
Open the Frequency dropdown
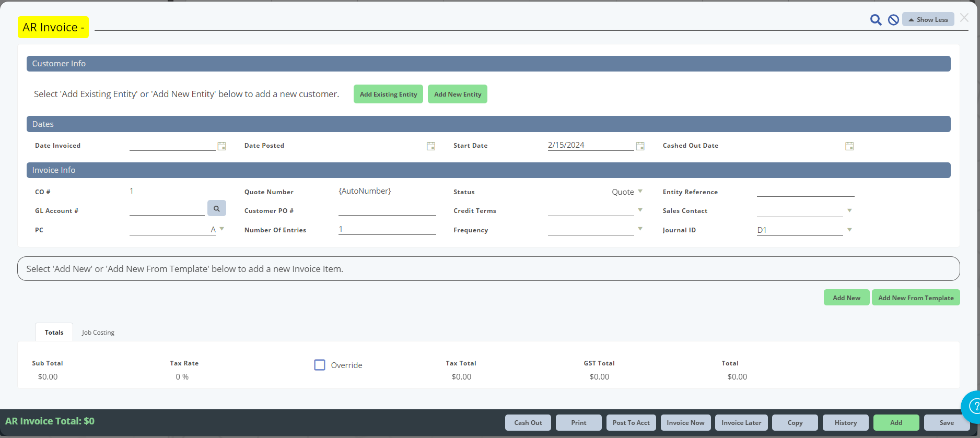tap(640, 229)
